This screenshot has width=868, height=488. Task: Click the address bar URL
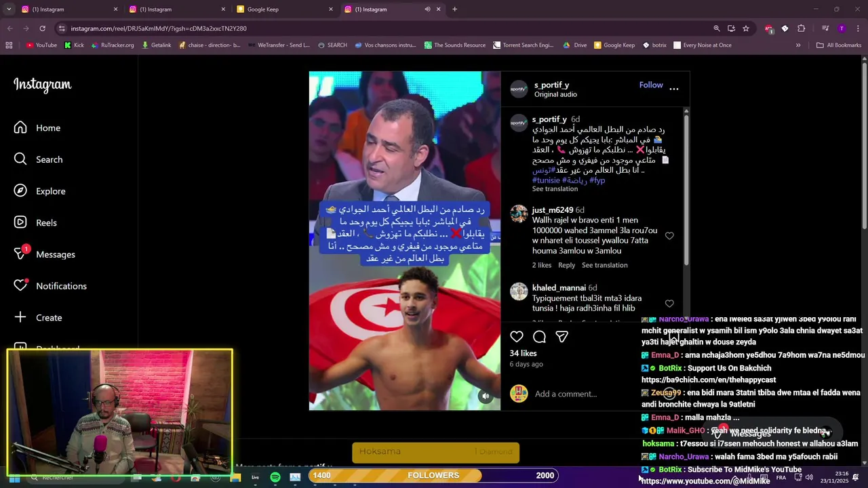point(159,28)
